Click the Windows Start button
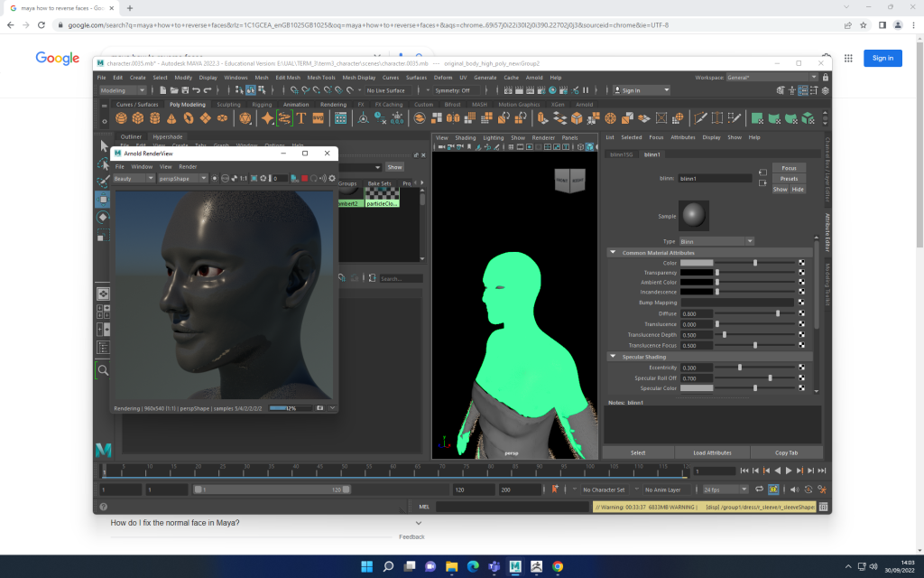 click(x=366, y=567)
